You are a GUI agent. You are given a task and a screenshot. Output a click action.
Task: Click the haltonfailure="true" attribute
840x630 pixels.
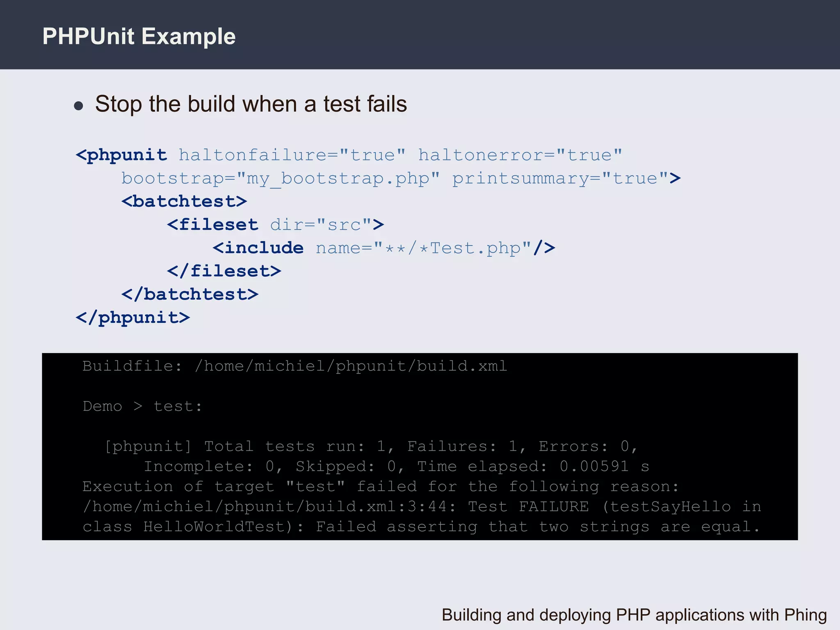(292, 155)
